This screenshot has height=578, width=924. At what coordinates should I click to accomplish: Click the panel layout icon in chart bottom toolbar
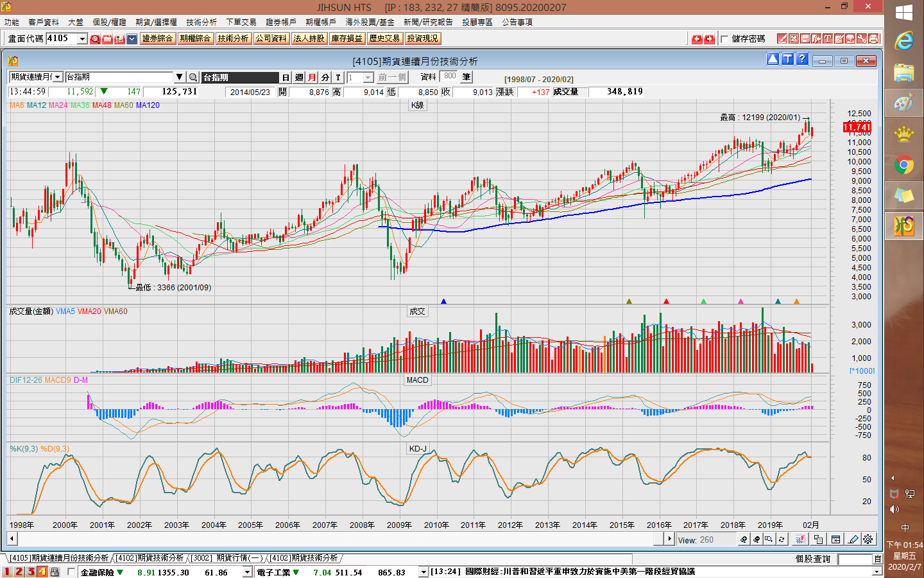point(835,539)
